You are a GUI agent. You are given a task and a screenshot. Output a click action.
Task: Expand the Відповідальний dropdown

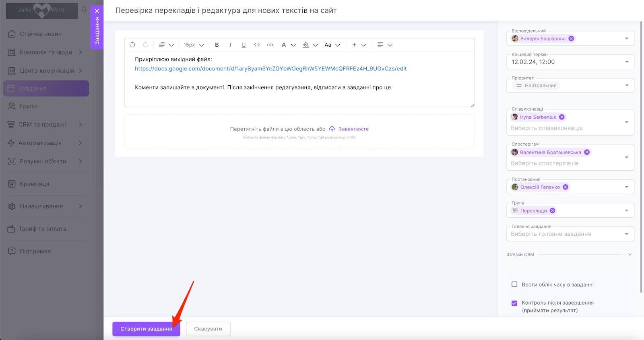pyautogui.click(x=627, y=39)
